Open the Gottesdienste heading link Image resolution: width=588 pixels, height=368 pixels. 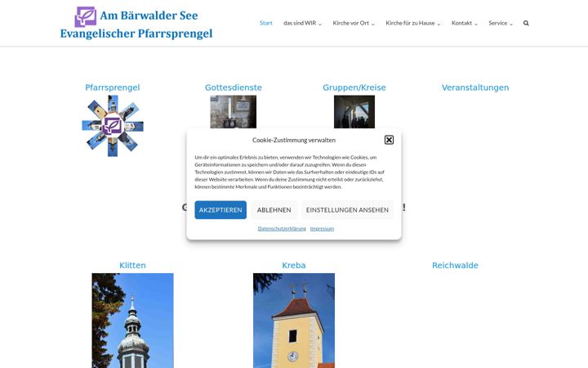(234, 88)
